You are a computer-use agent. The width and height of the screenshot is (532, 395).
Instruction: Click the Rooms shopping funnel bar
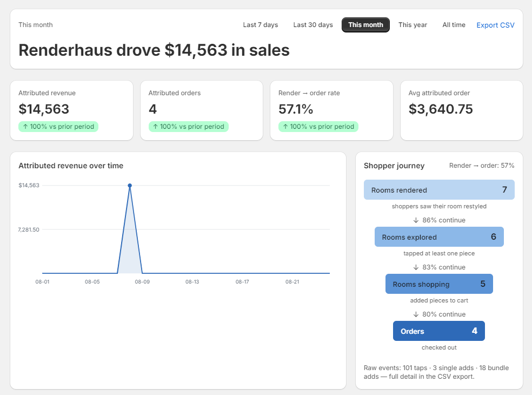click(x=439, y=284)
